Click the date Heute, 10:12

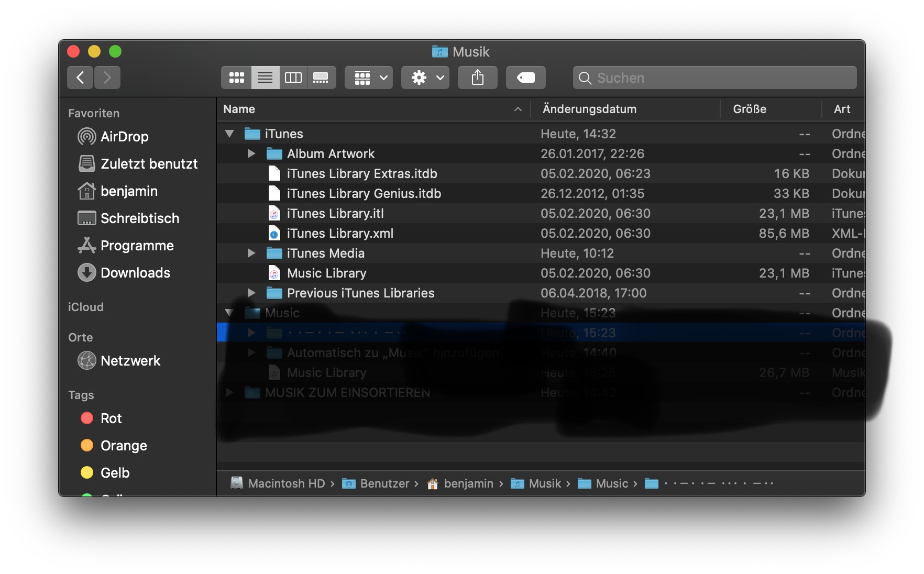point(577,253)
